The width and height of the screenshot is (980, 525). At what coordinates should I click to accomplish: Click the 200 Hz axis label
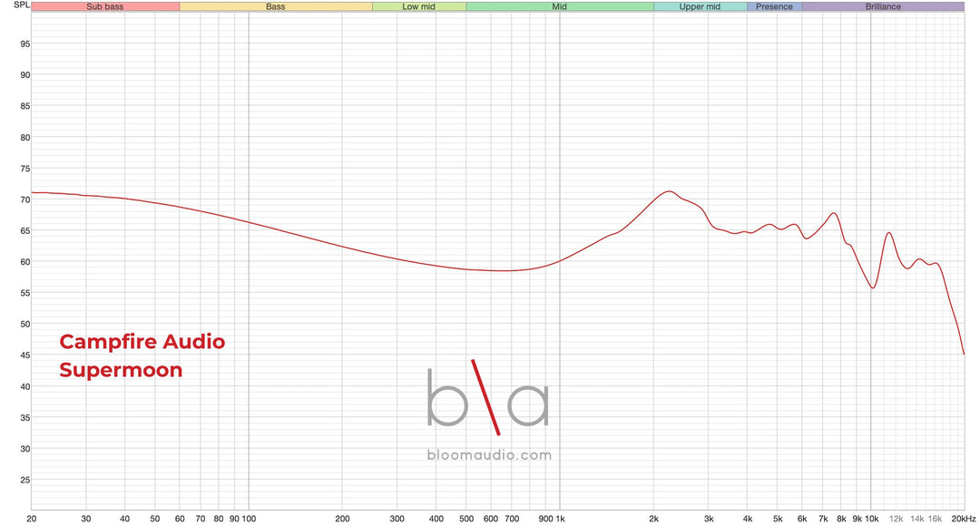coord(342,519)
